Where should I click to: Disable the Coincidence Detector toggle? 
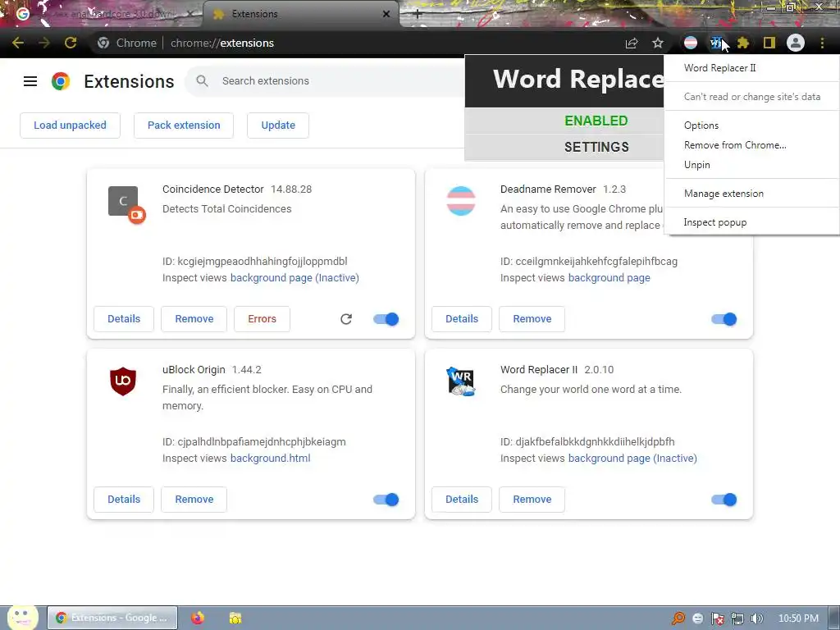386,319
